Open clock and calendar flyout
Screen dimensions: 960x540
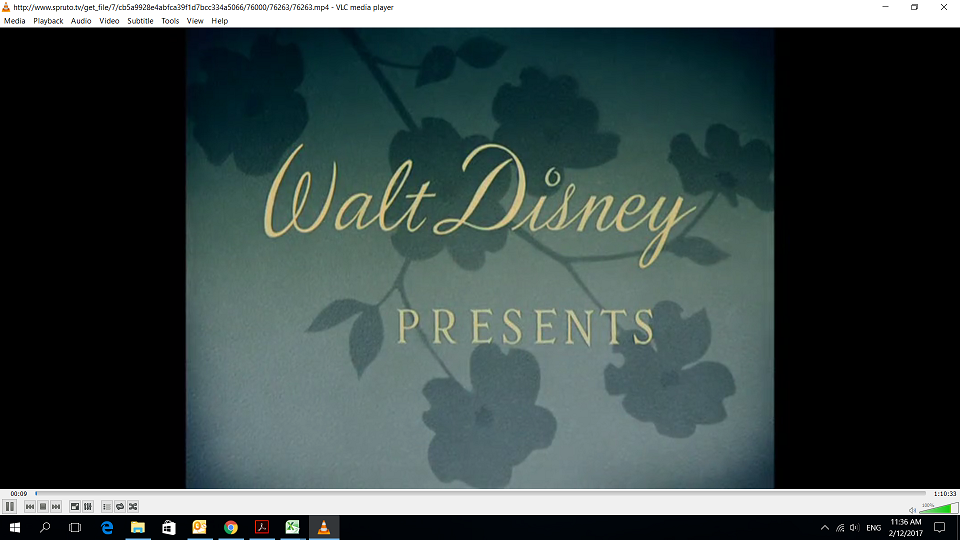coord(906,527)
